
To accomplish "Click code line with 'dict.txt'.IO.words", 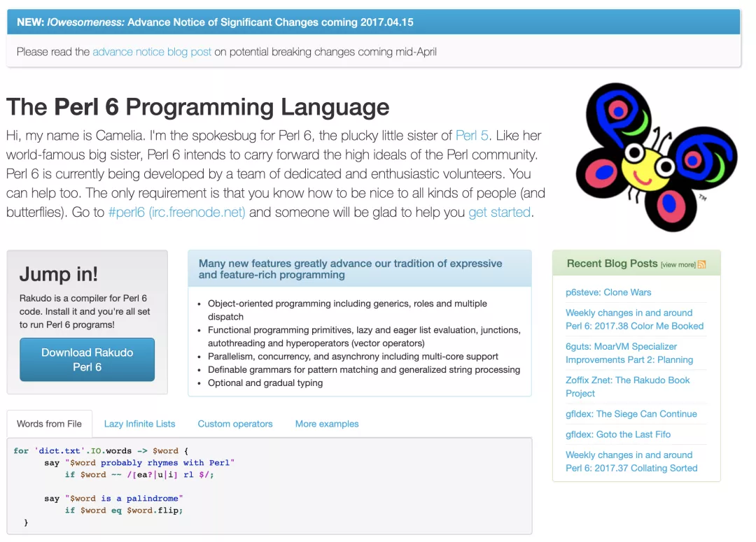I will click(x=101, y=451).
